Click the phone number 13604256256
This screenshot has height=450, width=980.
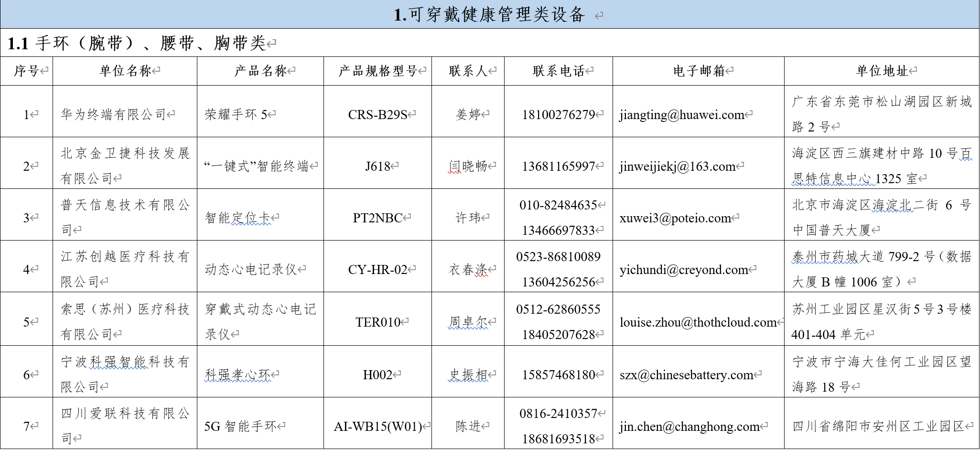tap(559, 282)
